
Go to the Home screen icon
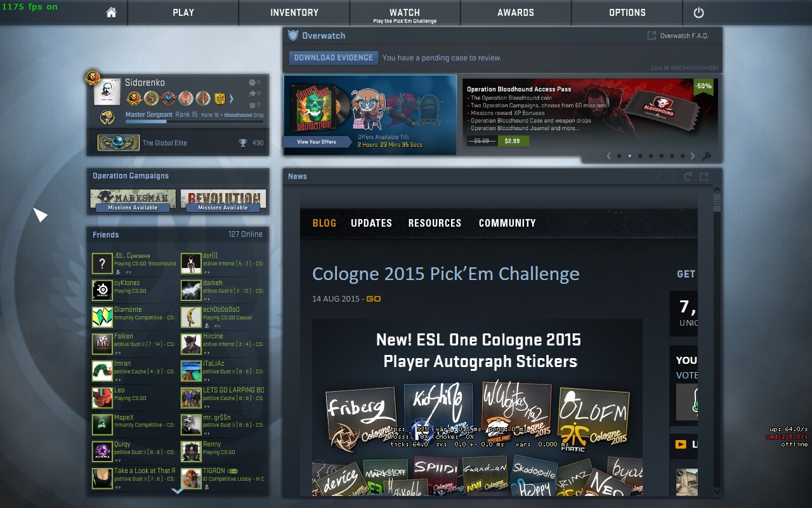pyautogui.click(x=111, y=12)
